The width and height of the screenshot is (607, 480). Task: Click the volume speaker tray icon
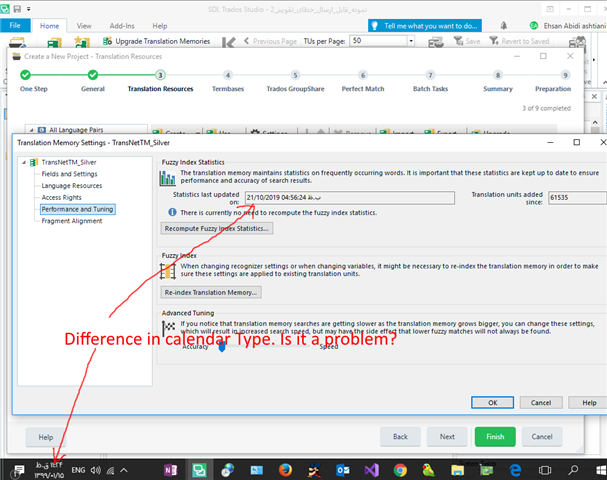[95, 470]
